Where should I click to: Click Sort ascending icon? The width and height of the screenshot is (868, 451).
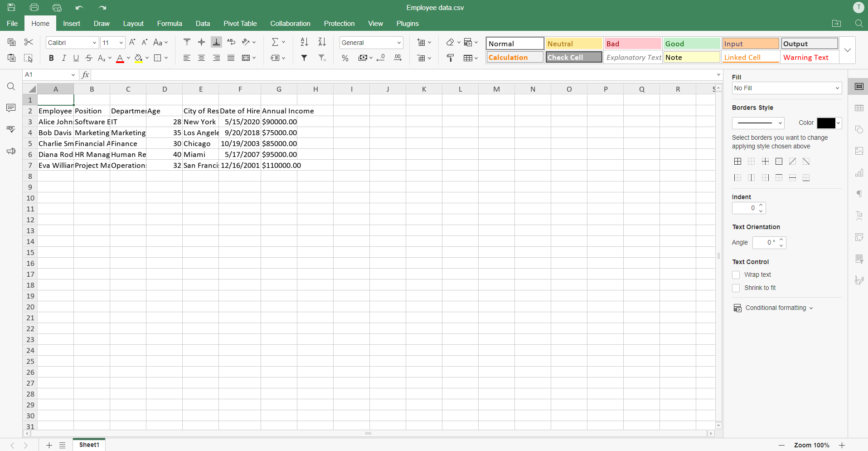point(305,42)
